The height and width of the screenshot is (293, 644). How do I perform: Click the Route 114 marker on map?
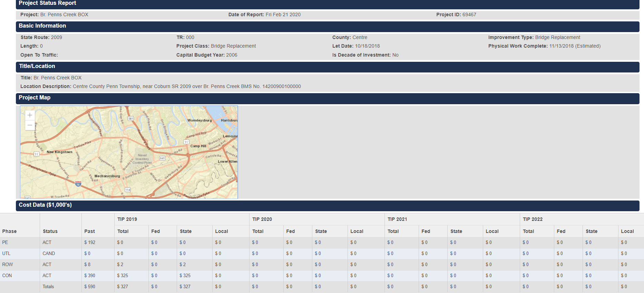(128, 190)
